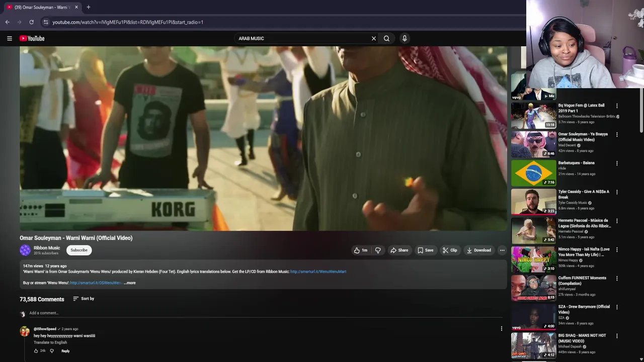This screenshot has width=644, height=362.
Task: Translate IShowSpeed comment to English
Action: (50, 342)
